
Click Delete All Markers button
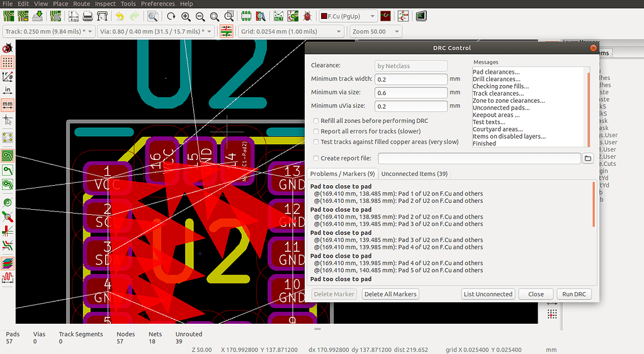click(x=390, y=294)
